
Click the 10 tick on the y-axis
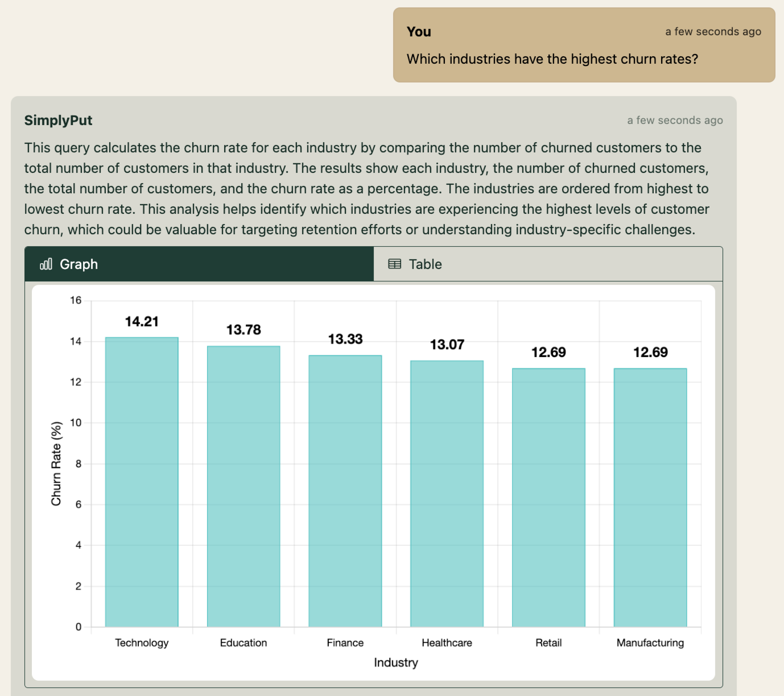click(x=76, y=423)
